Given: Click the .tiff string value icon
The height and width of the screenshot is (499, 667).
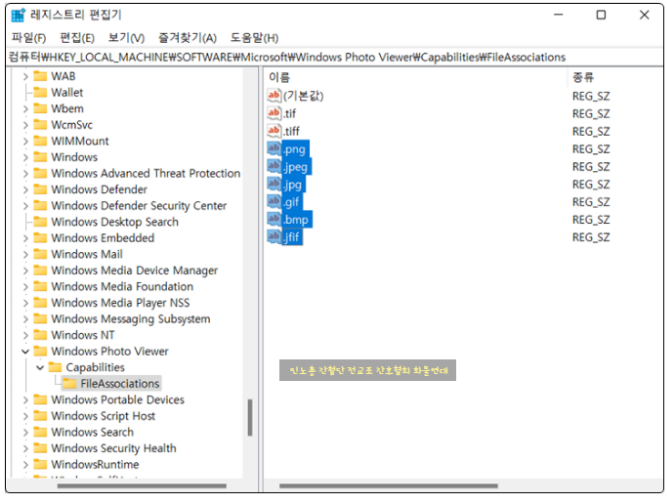Looking at the screenshot, I should pos(274,131).
